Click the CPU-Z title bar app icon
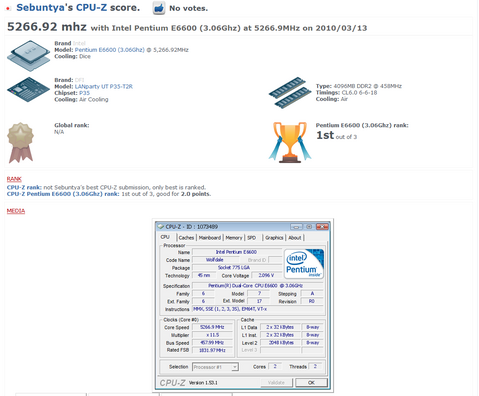This screenshot has height=396, width=479. coord(161,227)
